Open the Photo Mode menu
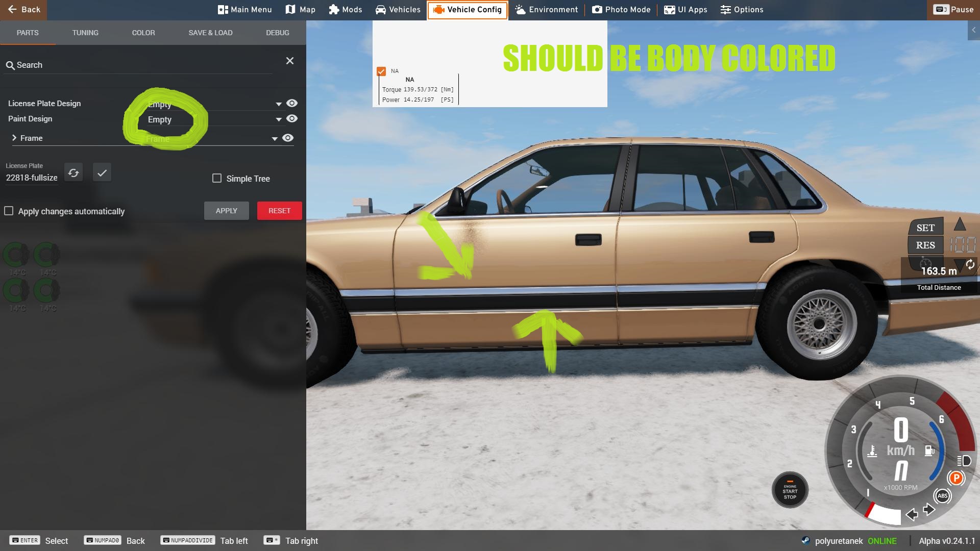 click(x=621, y=10)
